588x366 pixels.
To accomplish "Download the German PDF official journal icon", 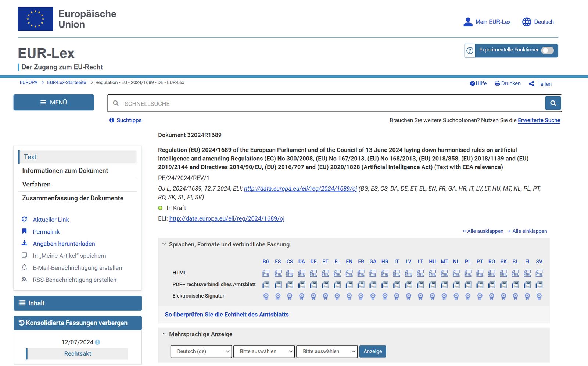I will click(313, 285).
